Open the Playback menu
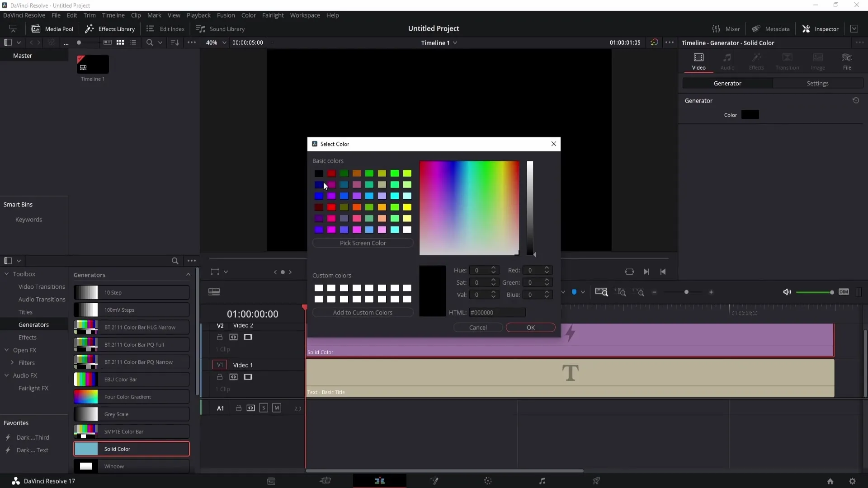 198,15
